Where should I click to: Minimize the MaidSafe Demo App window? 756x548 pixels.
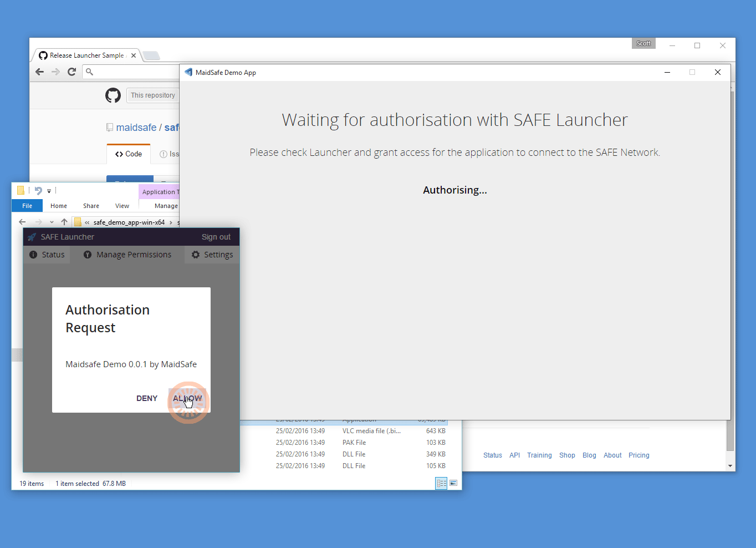pos(667,72)
